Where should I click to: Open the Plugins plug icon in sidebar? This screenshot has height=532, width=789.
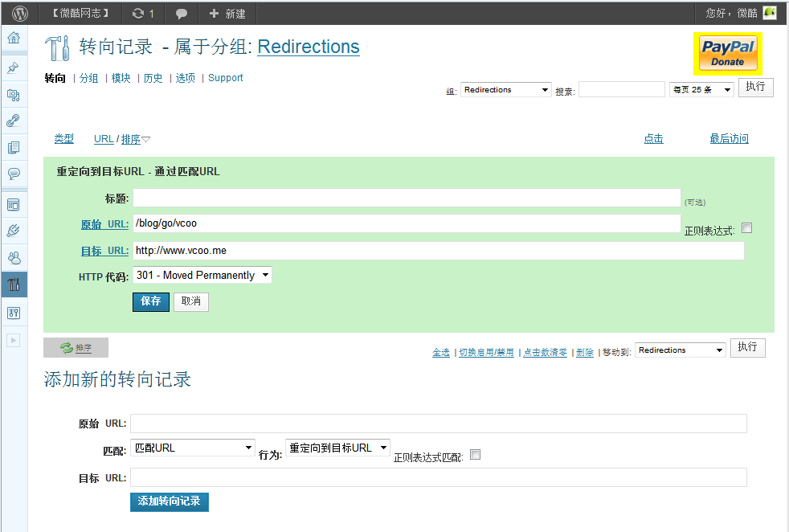click(14, 231)
